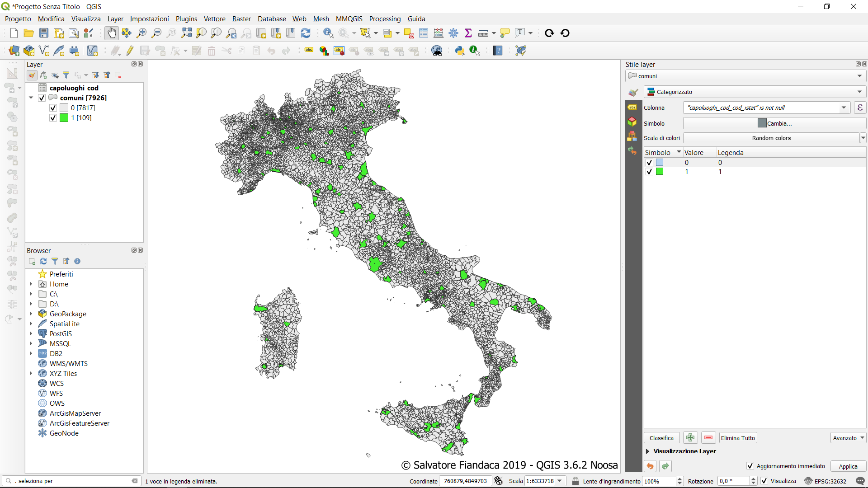Viewport: 868px width, 488px height.
Task: Uncheck the category 1 [109] legend item
Action: (53, 118)
